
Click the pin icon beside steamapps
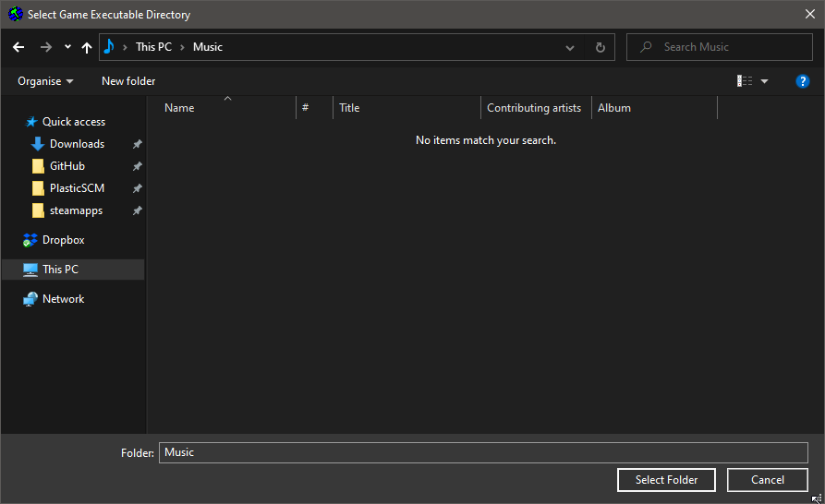[x=138, y=210]
